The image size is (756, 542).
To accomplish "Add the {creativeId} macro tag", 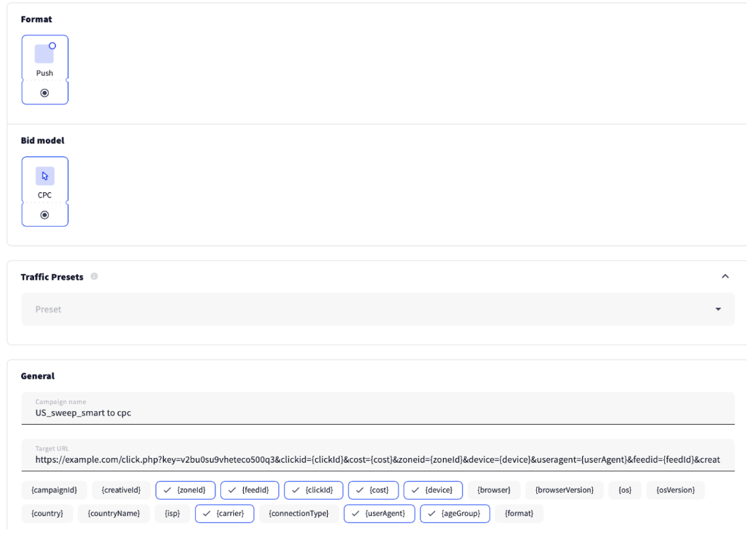I will coord(122,490).
